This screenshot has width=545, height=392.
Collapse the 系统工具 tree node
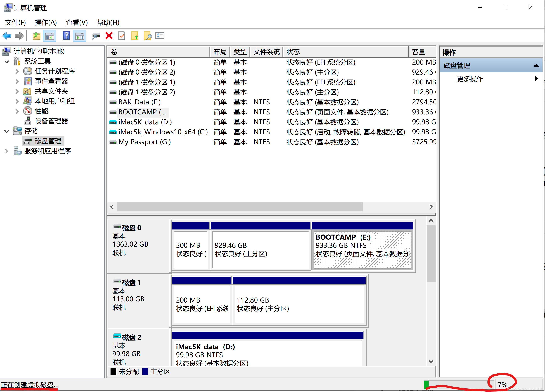[x=7, y=62]
